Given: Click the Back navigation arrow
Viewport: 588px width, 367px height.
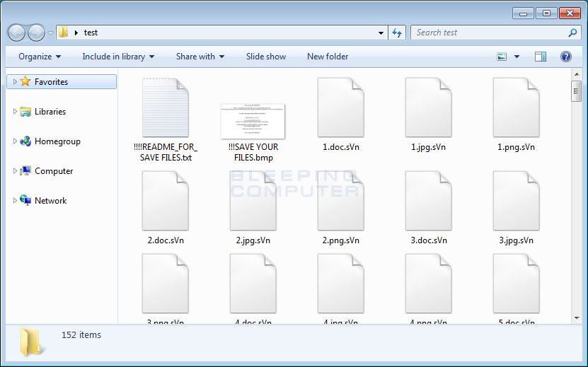Looking at the screenshot, I should click(16, 33).
